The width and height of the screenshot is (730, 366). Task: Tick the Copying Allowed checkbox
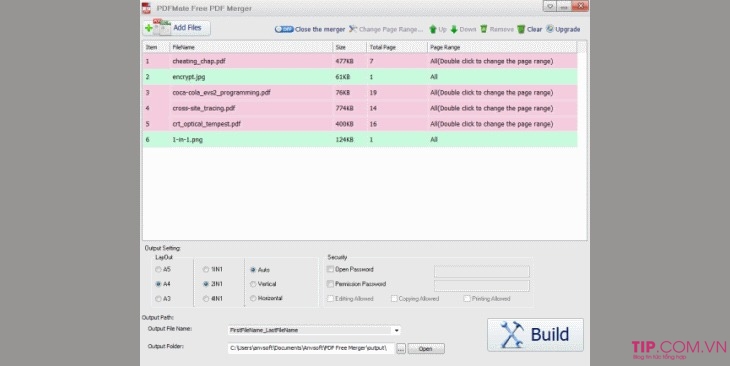(x=394, y=298)
